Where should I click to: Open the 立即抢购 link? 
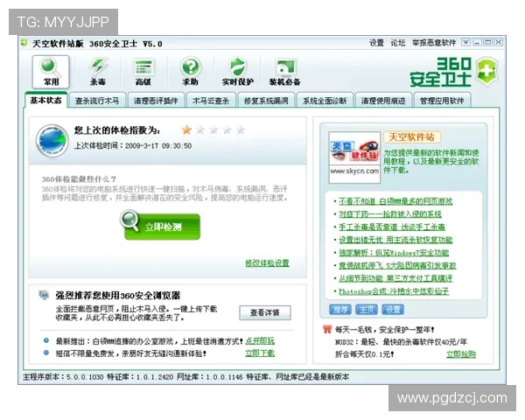coord(461,354)
